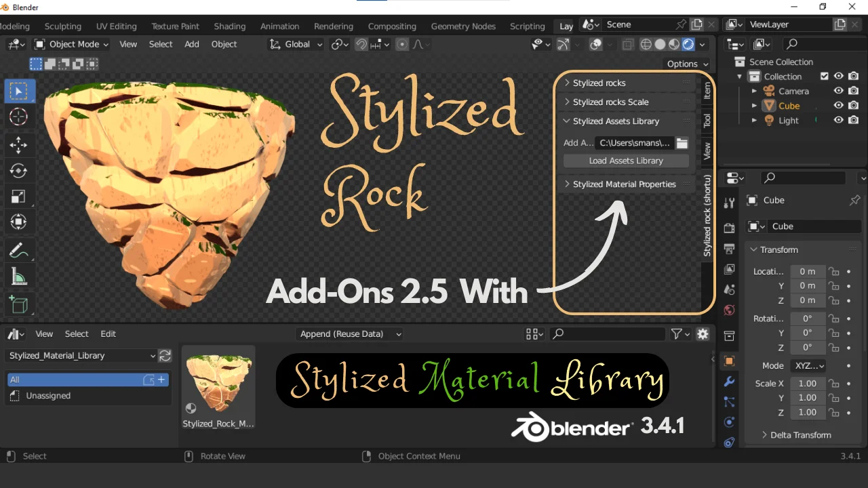Hide the Camera in the viewport
Screen dimensions: 868x488
[839, 90]
